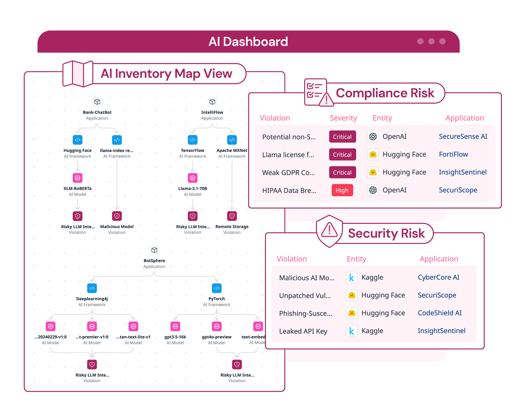Screen dimensions: 529x420
Task: Open the CodeShield AI application link
Action: pyautogui.click(x=440, y=313)
